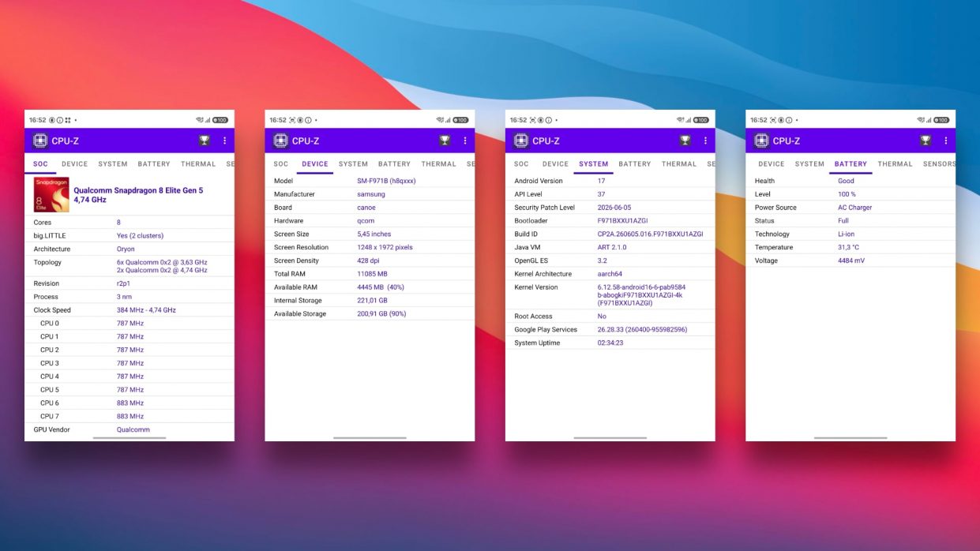
Task: Click the battery Health value 'Good'
Action: pos(846,181)
